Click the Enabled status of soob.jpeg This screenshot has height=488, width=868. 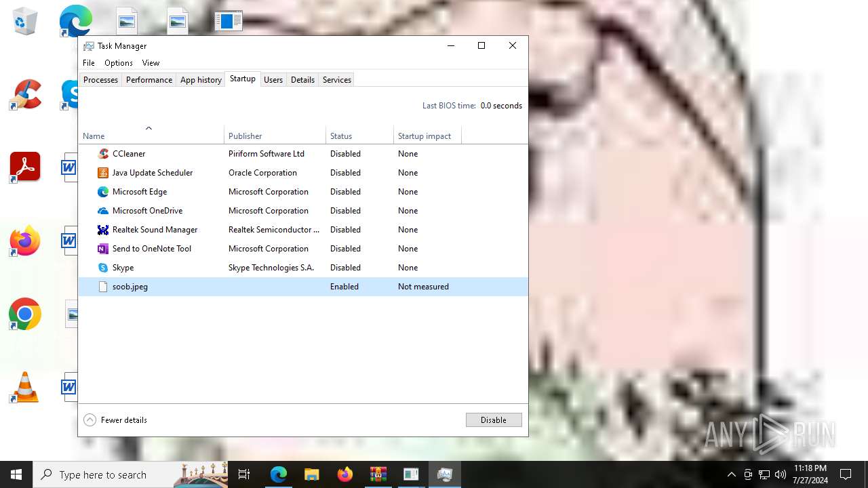(344, 287)
